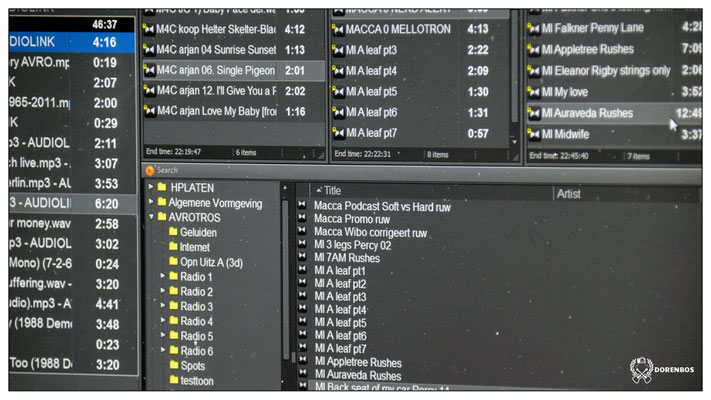Click the 46:37 total duration
This screenshot has width=711, height=400.
point(105,24)
